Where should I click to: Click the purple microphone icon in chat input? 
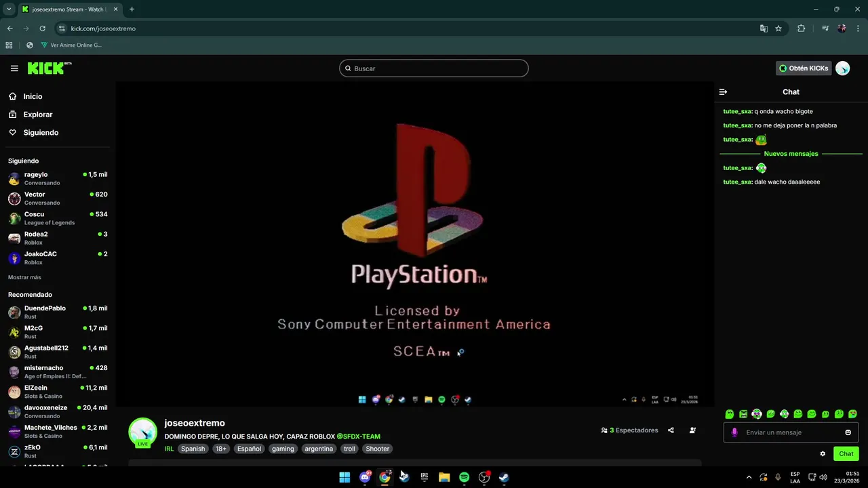click(x=734, y=432)
